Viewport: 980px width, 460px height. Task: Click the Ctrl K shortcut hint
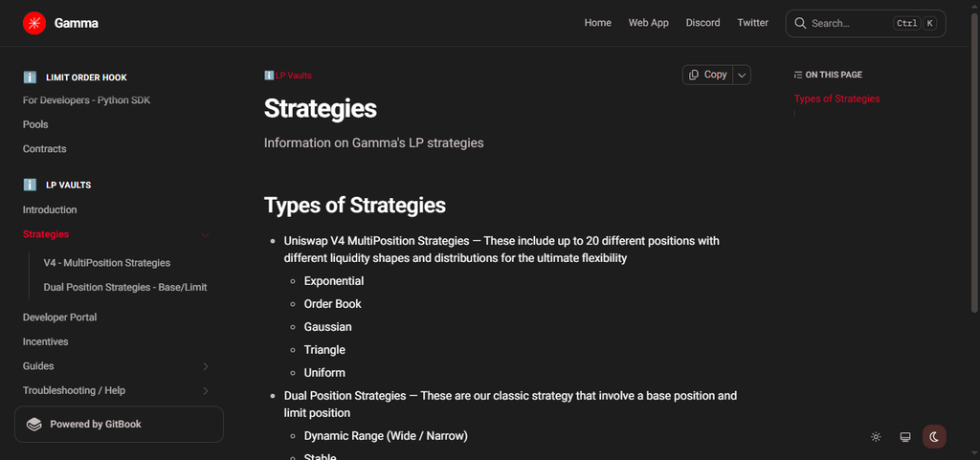(915, 24)
